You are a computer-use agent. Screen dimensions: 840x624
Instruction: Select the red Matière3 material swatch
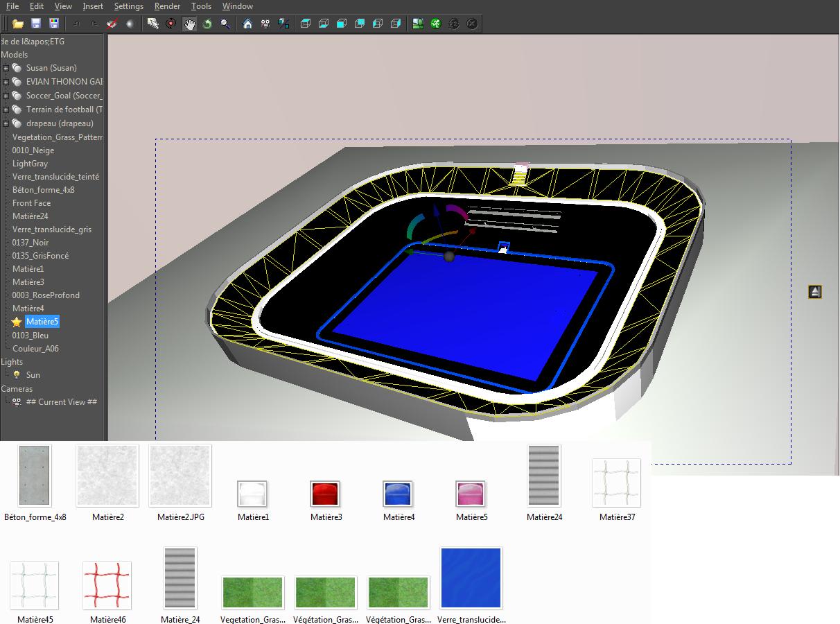tap(324, 494)
